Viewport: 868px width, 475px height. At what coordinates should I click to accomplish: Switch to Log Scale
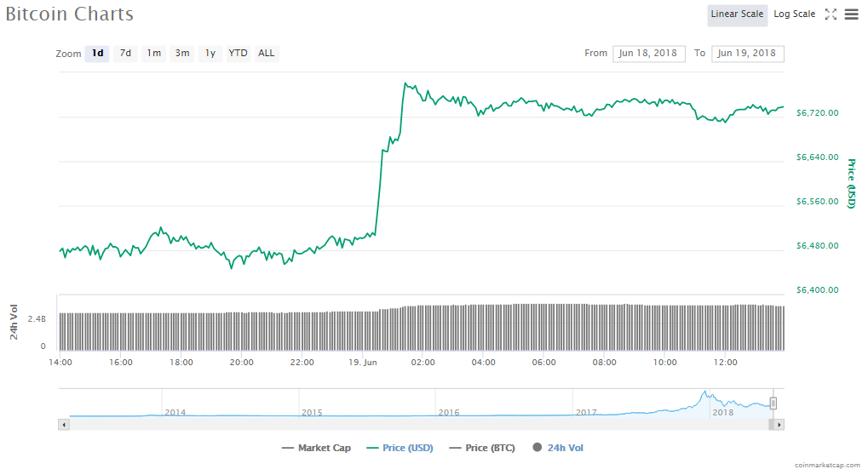(794, 14)
